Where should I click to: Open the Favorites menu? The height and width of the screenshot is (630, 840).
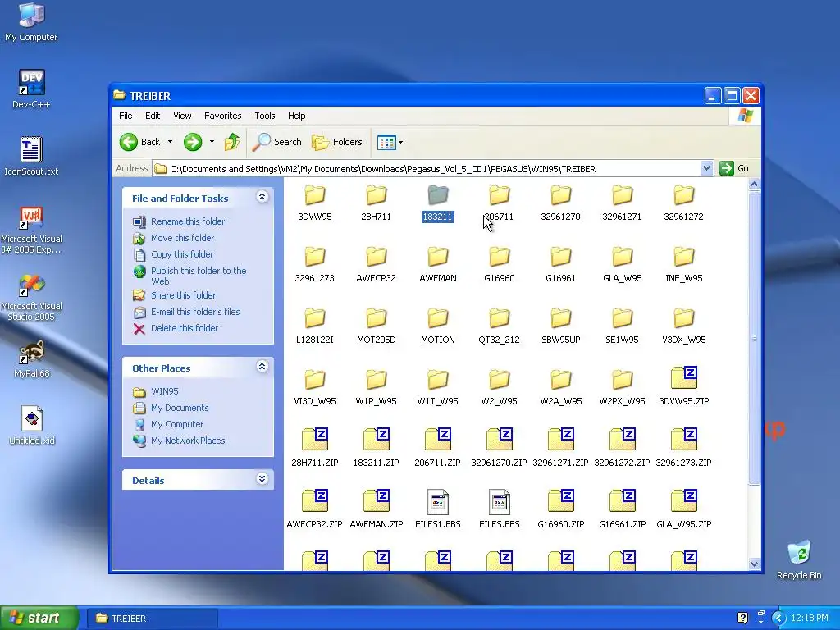223,116
